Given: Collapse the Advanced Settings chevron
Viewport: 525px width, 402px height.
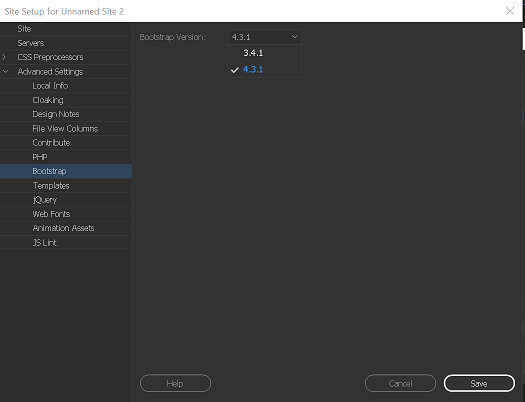Looking at the screenshot, I should (x=5, y=71).
